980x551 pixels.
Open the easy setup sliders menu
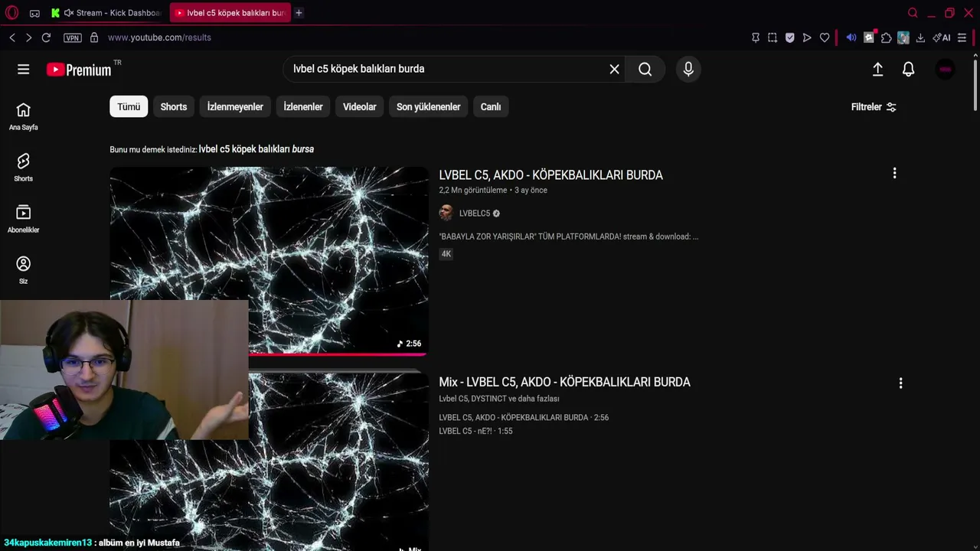coord(962,37)
